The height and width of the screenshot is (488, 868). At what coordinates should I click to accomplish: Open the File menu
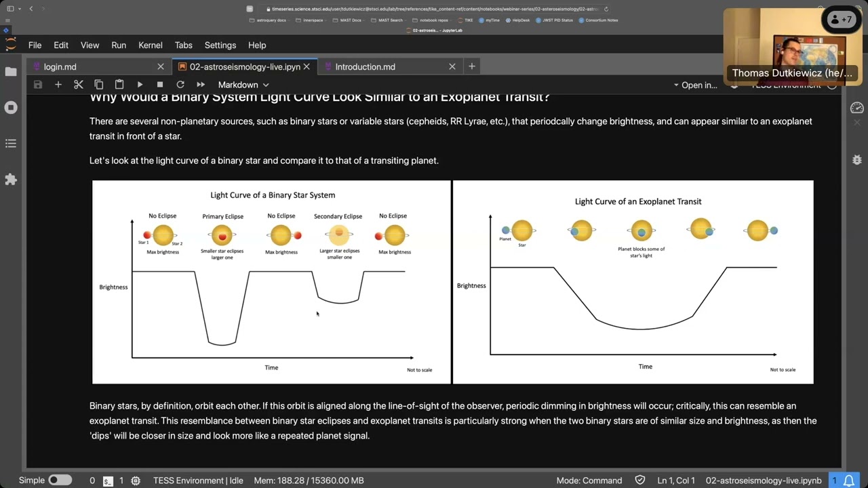(35, 45)
